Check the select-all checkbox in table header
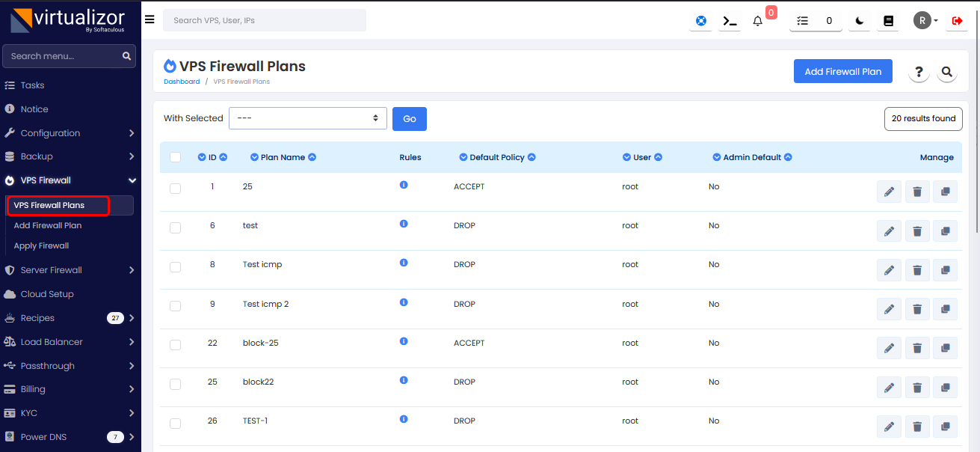 tap(176, 157)
